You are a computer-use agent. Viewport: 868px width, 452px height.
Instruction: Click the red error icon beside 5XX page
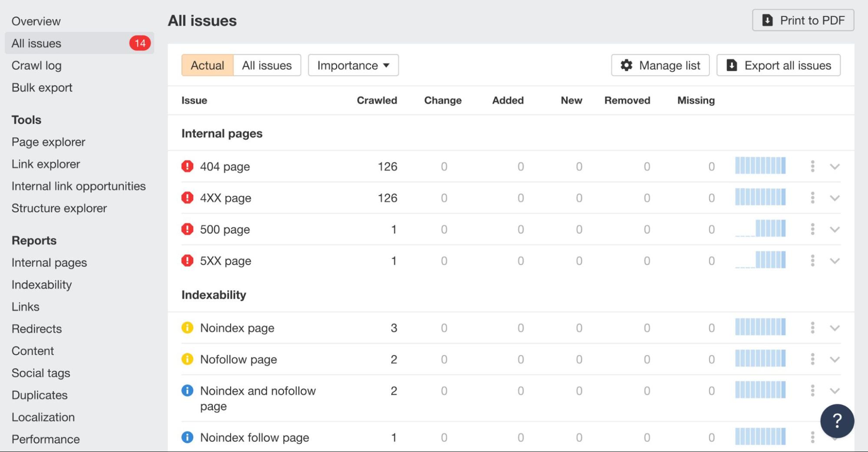pos(187,261)
